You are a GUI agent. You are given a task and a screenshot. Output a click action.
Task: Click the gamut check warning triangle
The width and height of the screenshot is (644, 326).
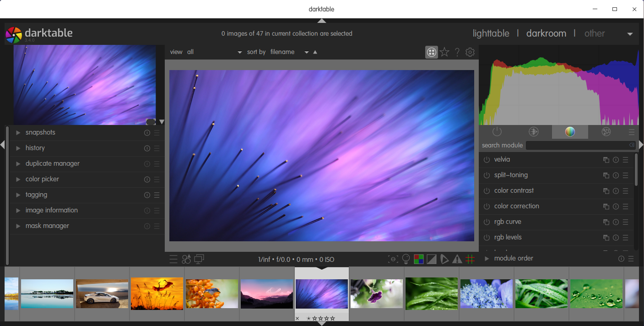coord(457,260)
